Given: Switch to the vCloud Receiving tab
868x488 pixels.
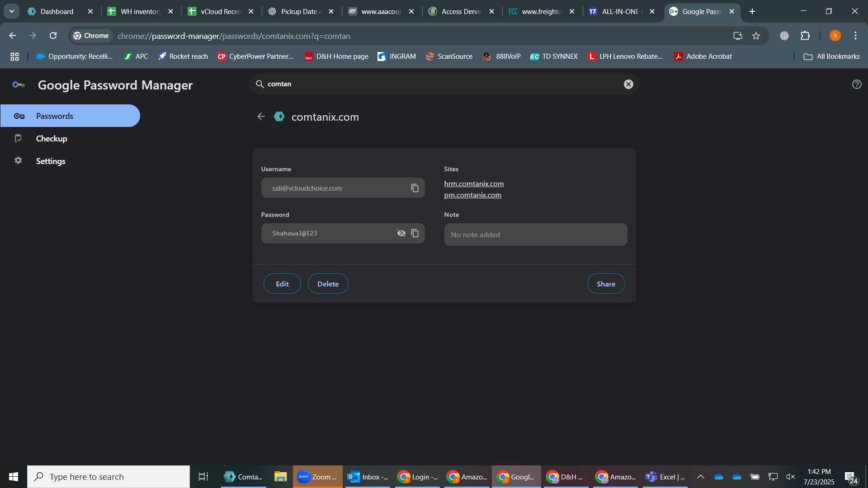Looking at the screenshot, I should pyautogui.click(x=221, y=11).
